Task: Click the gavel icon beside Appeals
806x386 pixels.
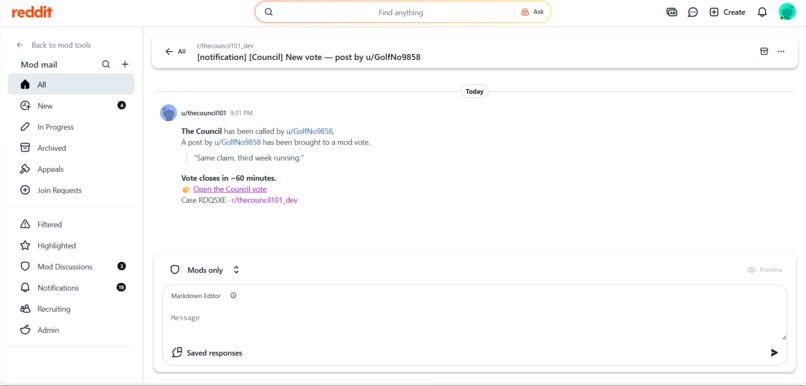Action: coord(25,169)
